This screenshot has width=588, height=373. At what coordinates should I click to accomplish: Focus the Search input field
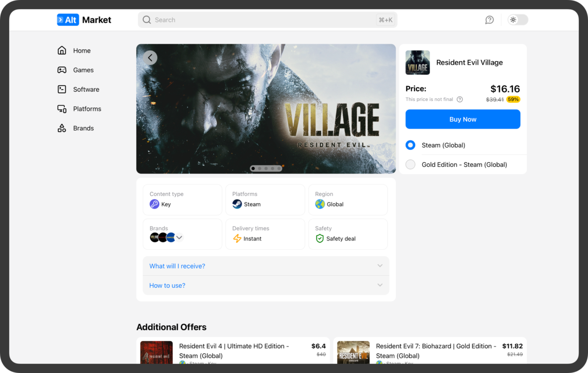(x=267, y=20)
